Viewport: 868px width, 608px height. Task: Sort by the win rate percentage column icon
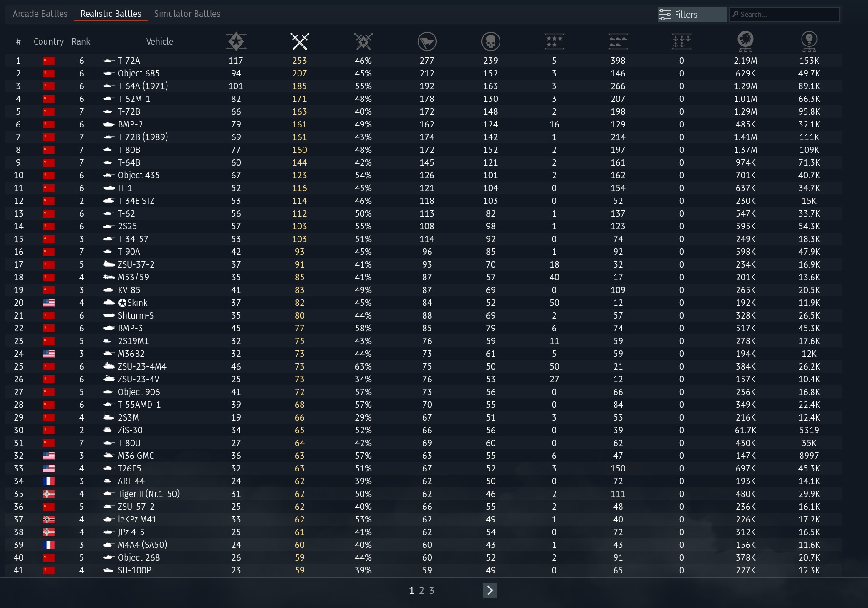coord(363,41)
